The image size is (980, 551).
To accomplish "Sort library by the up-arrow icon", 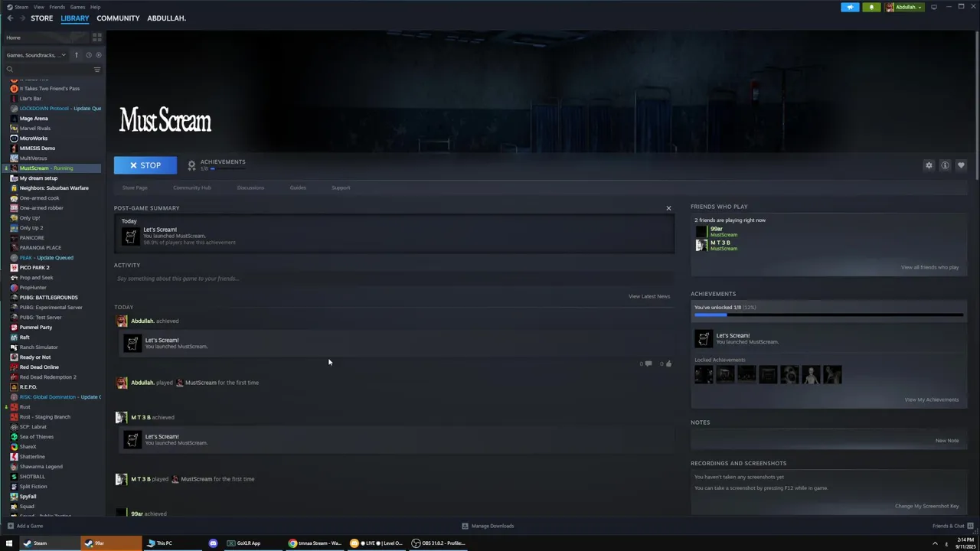I will [x=76, y=55].
